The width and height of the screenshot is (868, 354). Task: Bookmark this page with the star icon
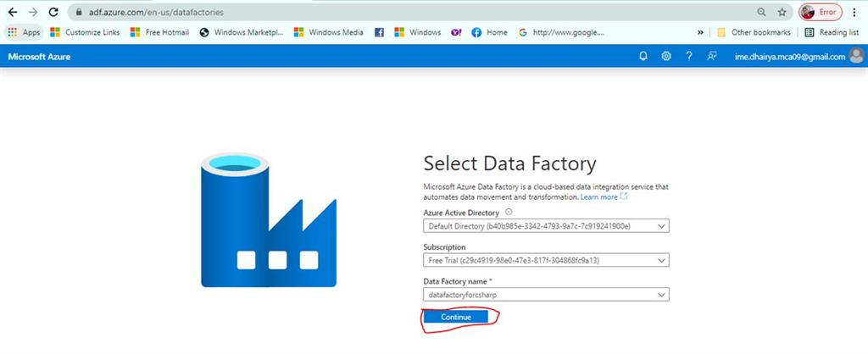[782, 12]
